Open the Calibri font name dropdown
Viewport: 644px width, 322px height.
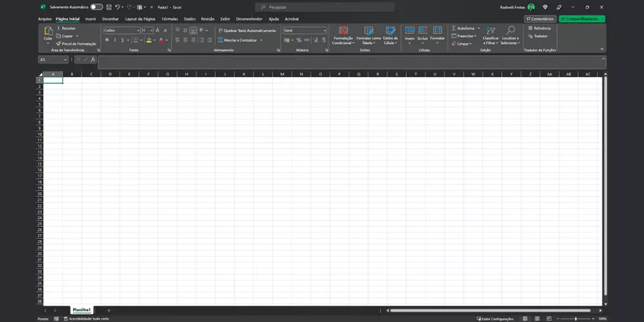click(138, 30)
